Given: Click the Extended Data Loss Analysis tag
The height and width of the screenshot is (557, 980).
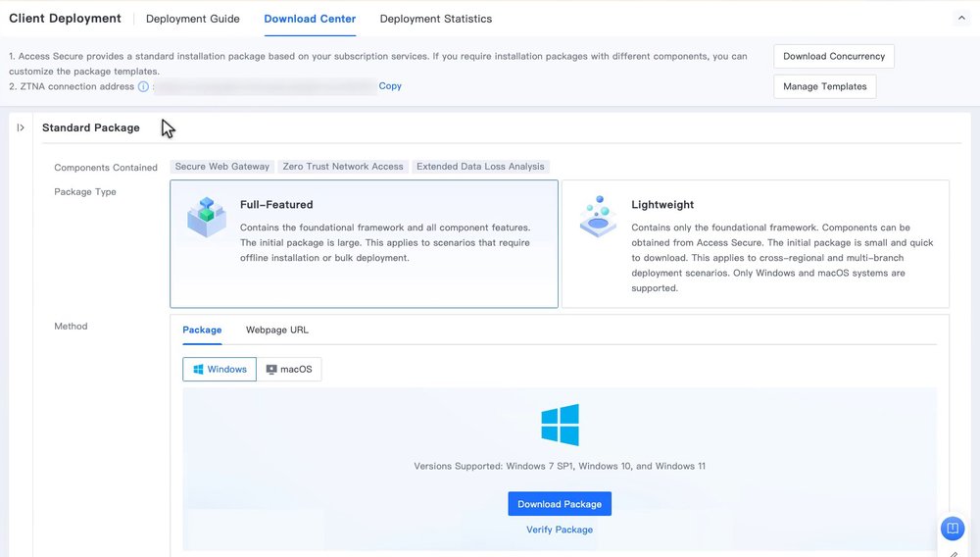Looking at the screenshot, I should point(480,167).
